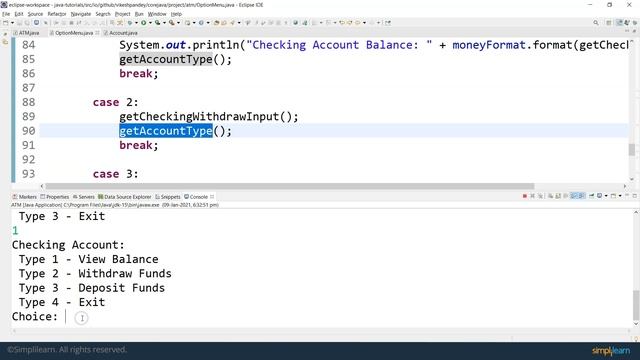Open the Refactor menu
Screen dimensions: 640x360
57,14
